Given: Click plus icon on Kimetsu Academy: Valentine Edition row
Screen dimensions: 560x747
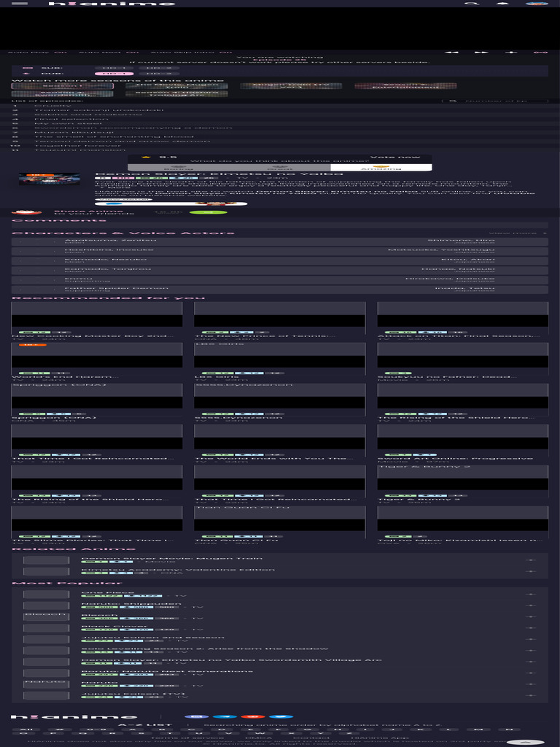Looking at the screenshot, I should (531, 571).
